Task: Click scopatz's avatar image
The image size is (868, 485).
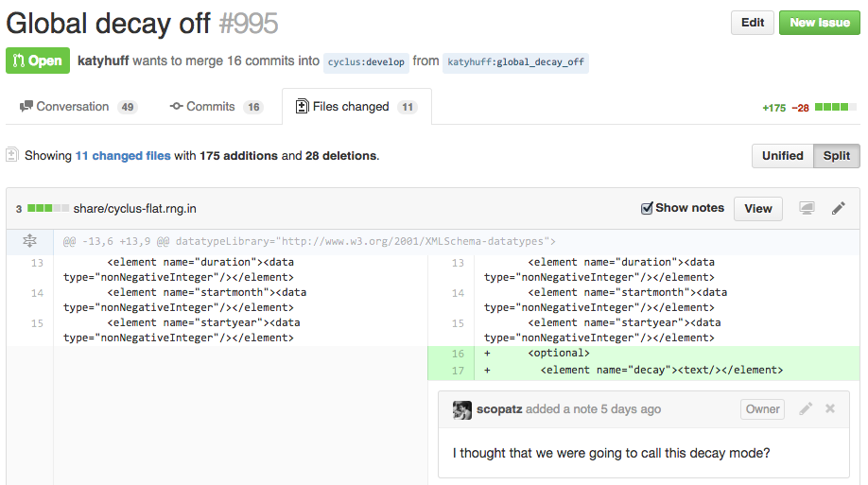Action: click(x=462, y=409)
